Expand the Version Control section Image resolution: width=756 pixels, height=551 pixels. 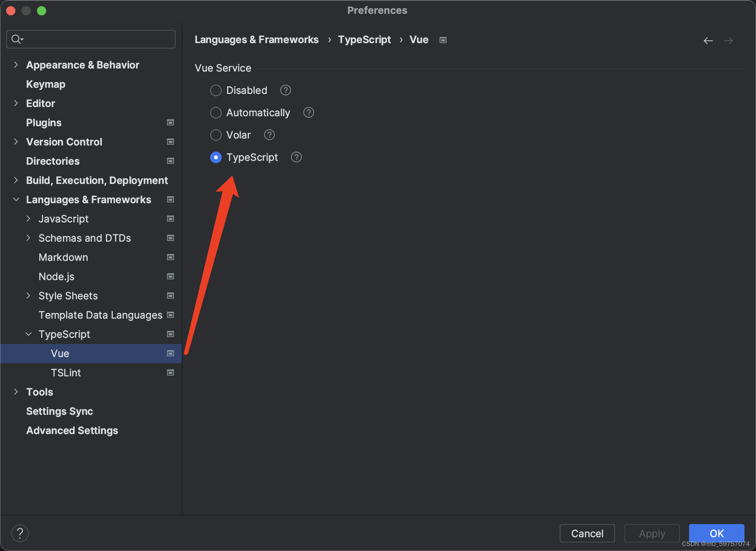(16, 142)
